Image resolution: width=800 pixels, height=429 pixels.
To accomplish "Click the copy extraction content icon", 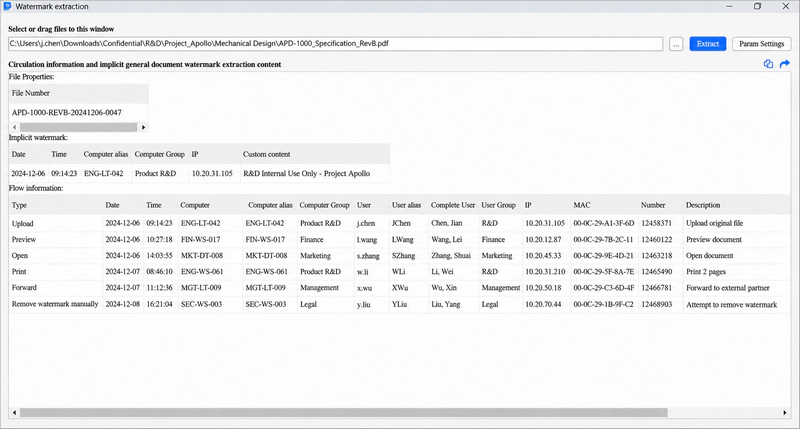I will pos(768,64).
